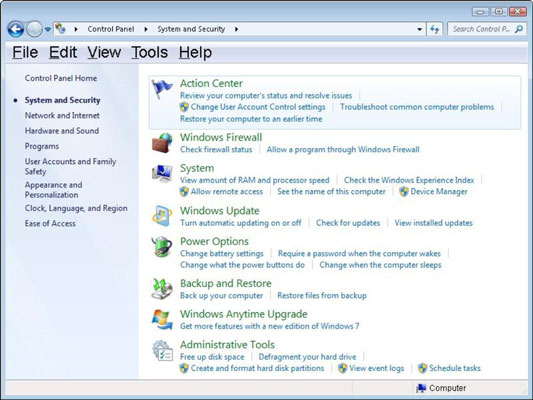Click shield icon beside View event logs

click(343, 368)
